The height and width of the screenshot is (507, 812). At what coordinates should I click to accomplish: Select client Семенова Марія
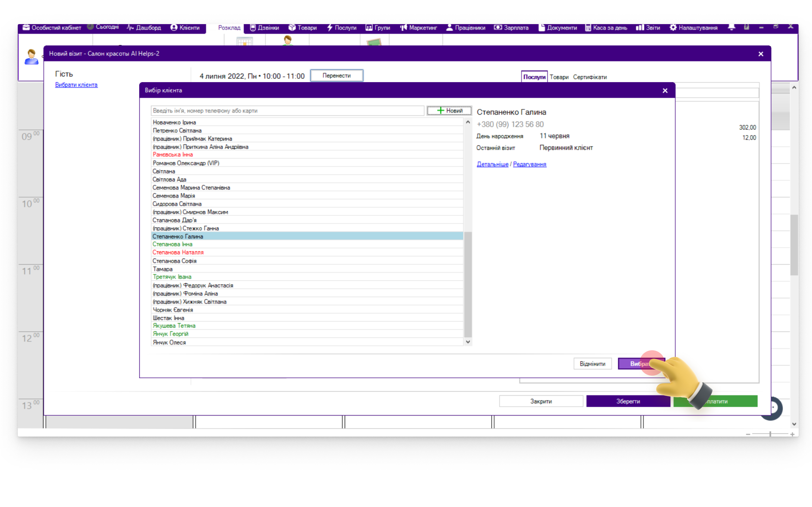[x=307, y=195]
